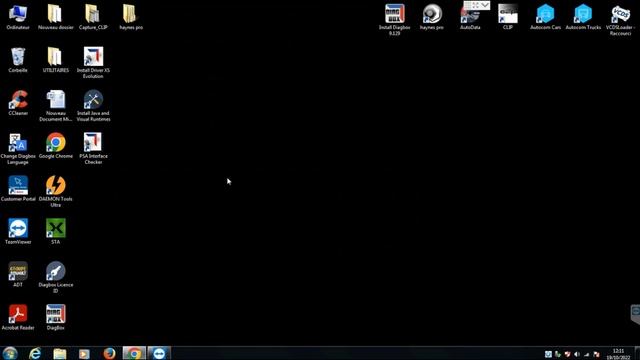The width and height of the screenshot is (640, 360).
Task: Select the ADT shortcut icon
Action: 18,274
